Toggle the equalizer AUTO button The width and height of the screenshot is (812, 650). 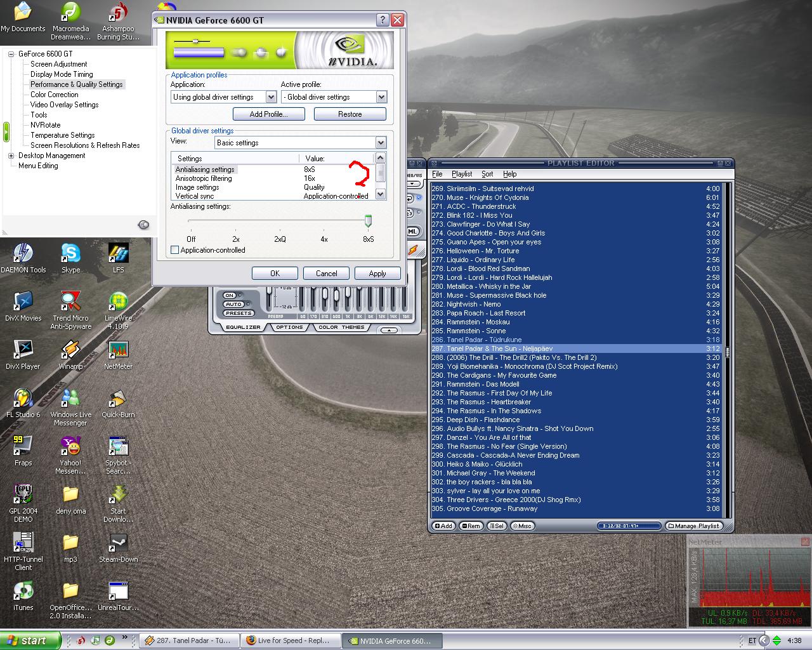pyautogui.click(x=233, y=305)
